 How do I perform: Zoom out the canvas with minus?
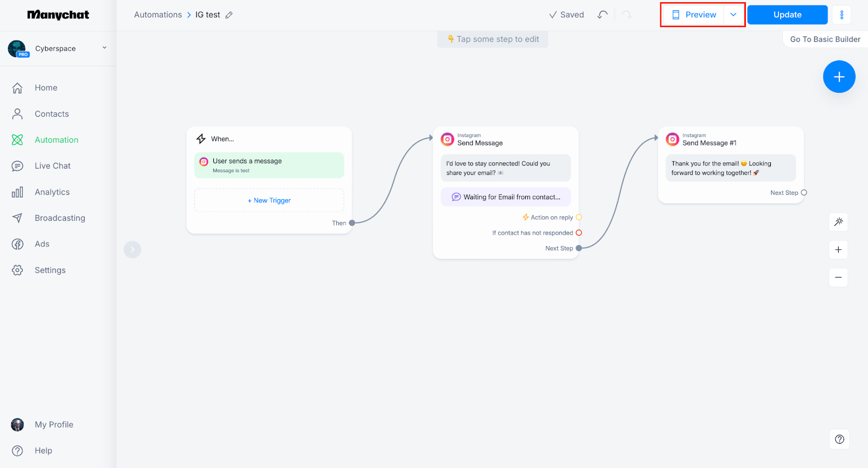point(838,277)
